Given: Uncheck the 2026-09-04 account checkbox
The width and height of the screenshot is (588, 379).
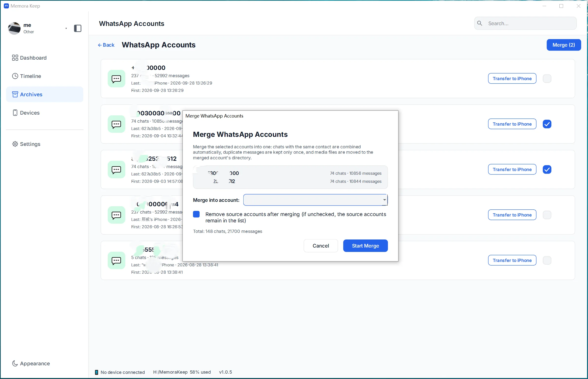Looking at the screenshot, I should coord(547,124).
